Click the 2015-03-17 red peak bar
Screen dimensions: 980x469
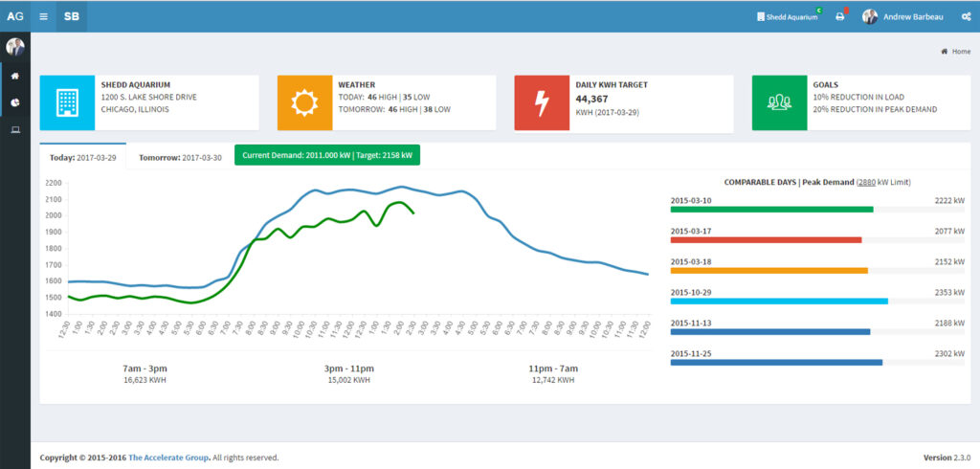pos(767,240)
